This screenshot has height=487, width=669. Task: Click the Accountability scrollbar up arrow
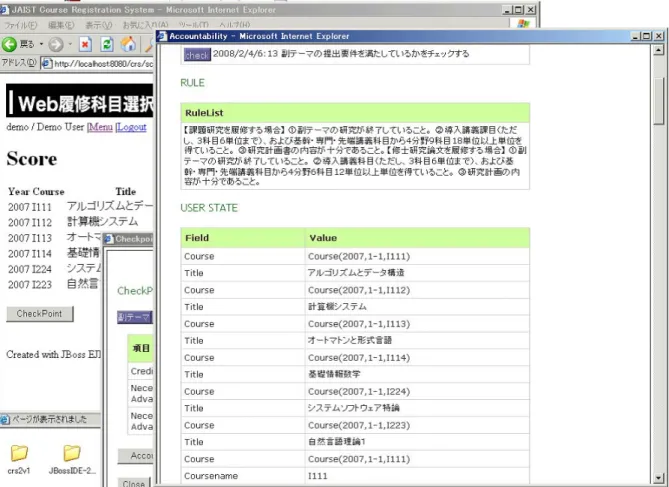659,50
